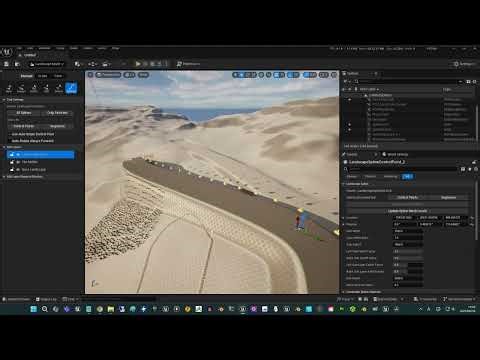Toggle the Always Forward rotate checkbox

(x=9, y=141)
